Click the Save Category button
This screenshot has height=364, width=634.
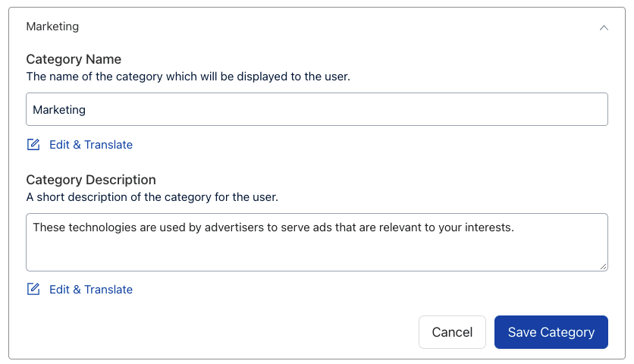(x=551, y=332)
